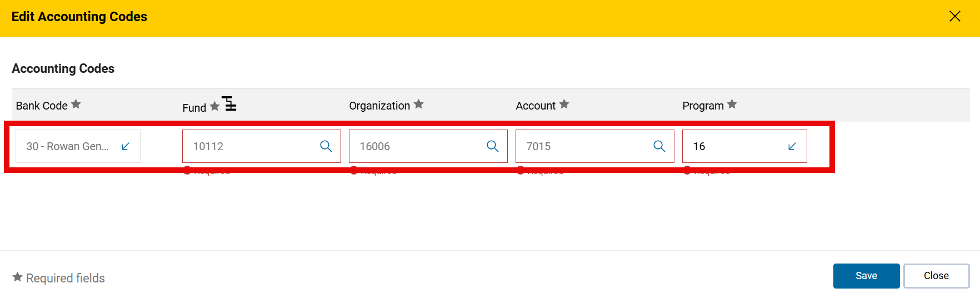This screenshot has height=303, width=980.
Task: Focus the Organization field showing 16006
Action: tap(417, 146)
